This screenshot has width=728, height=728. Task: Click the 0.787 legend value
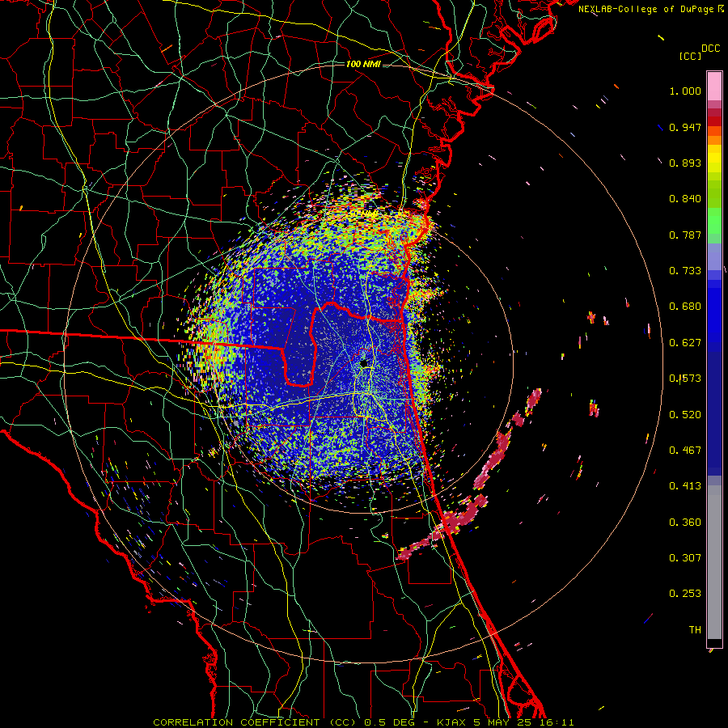coord(685,235)
